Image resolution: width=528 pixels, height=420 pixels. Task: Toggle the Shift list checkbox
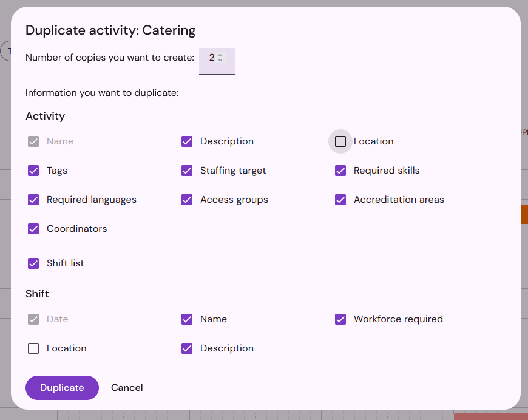click(x=33, y=263)
